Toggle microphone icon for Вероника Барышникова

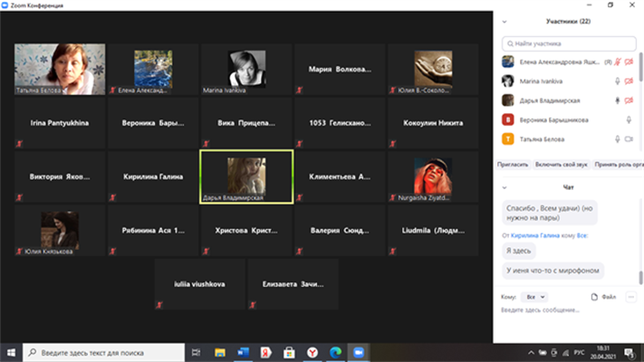click(x=629, y=119)
